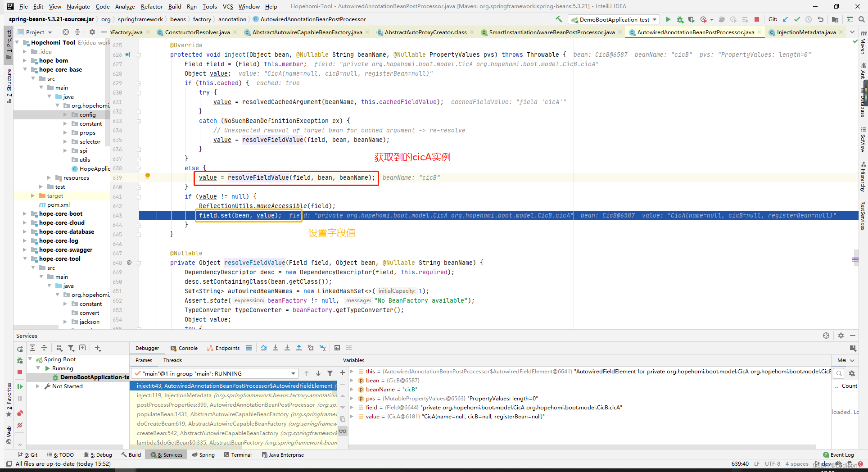Toggle Group By icon in Services toolbar

tap(59, 348)
